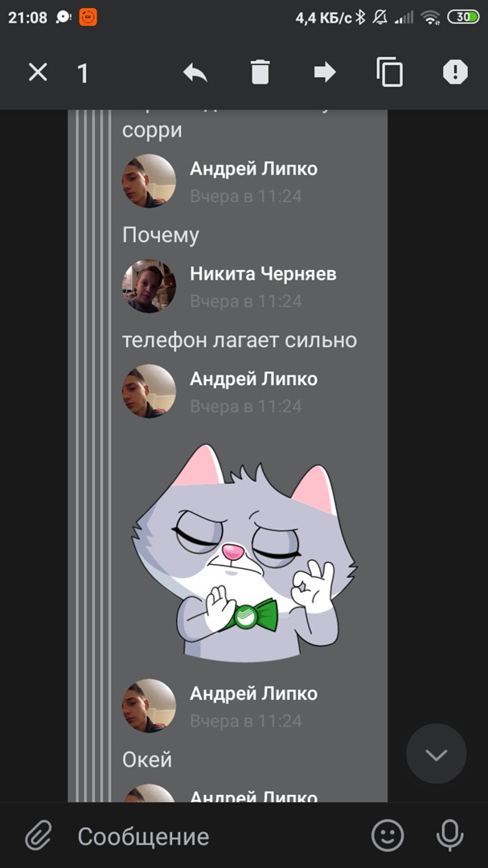The width and height of the screenshot is (488, 868).
Task: Tap the grey cat sticker
Action: 244,552
